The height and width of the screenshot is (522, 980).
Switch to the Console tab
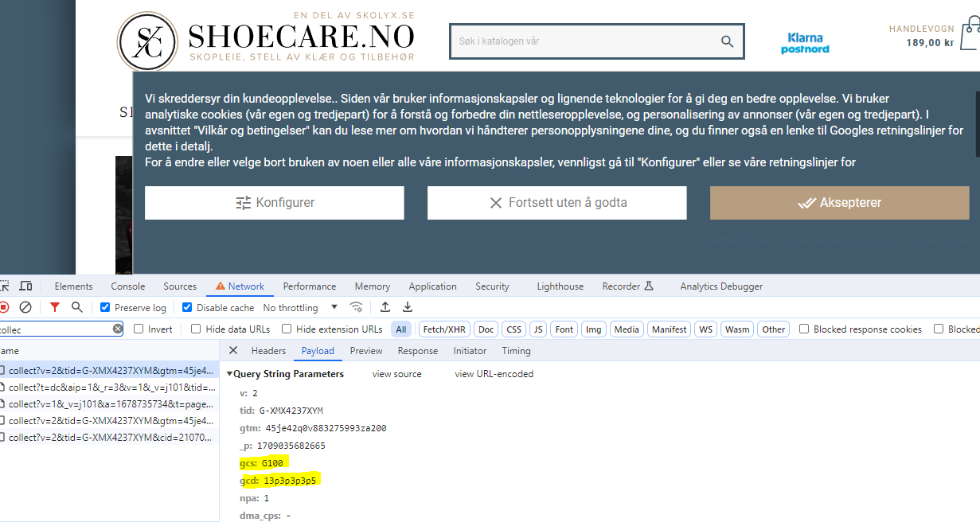click(x=128, y=286)
